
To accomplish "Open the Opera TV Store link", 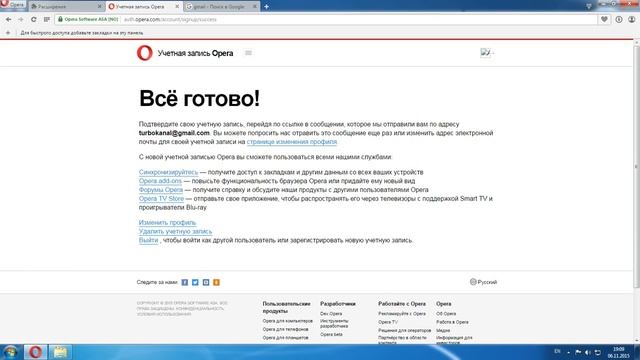I will tap(161, 199).
